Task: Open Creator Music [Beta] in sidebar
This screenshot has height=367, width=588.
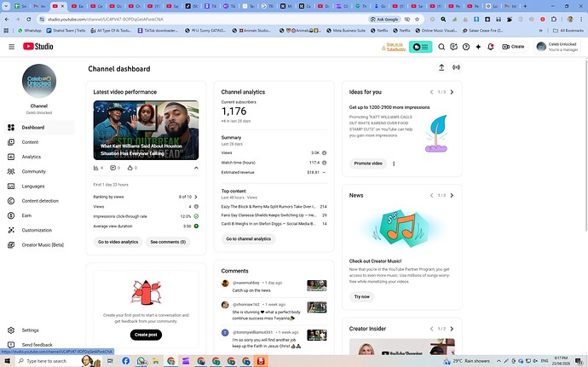Action: tap(39, 244)
